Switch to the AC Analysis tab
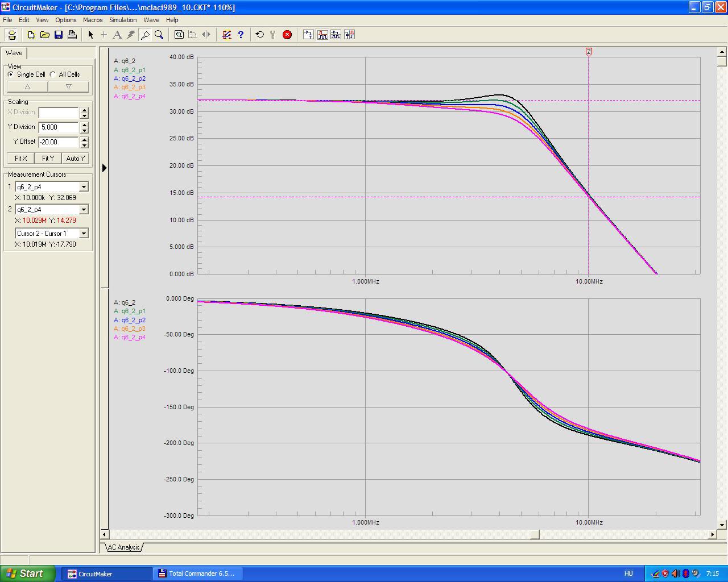The height and width of the screenshot is (582, 728). [x=123, y=547]
